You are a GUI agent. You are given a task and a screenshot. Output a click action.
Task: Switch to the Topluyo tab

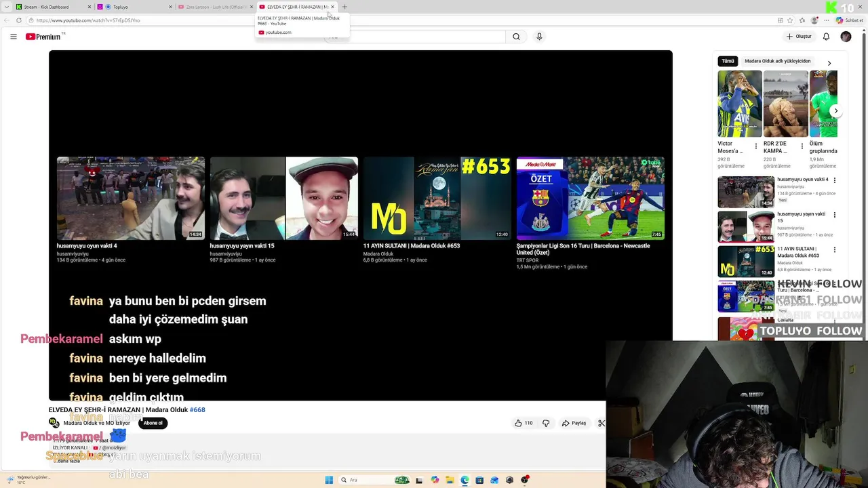(x=134, y=7)
